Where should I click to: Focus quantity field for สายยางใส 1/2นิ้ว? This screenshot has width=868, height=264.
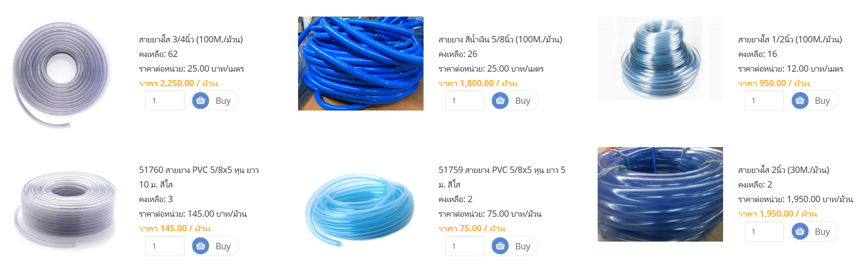[764, 101]
